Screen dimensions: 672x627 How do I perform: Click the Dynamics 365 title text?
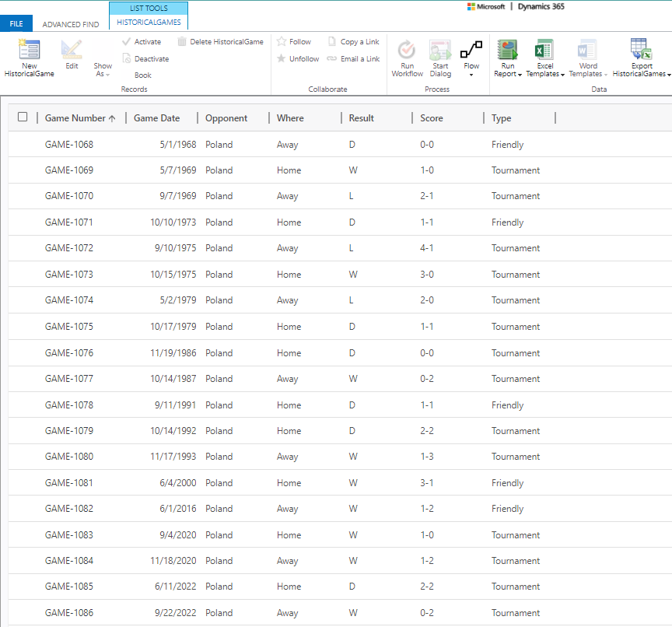tap(541, 6)
